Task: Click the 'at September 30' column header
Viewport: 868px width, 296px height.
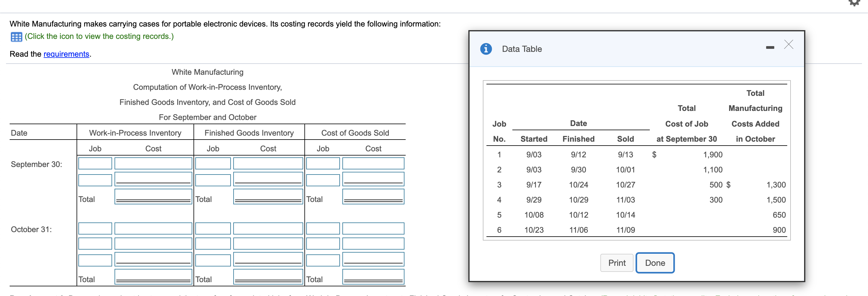Action: (x=686, y=139)
